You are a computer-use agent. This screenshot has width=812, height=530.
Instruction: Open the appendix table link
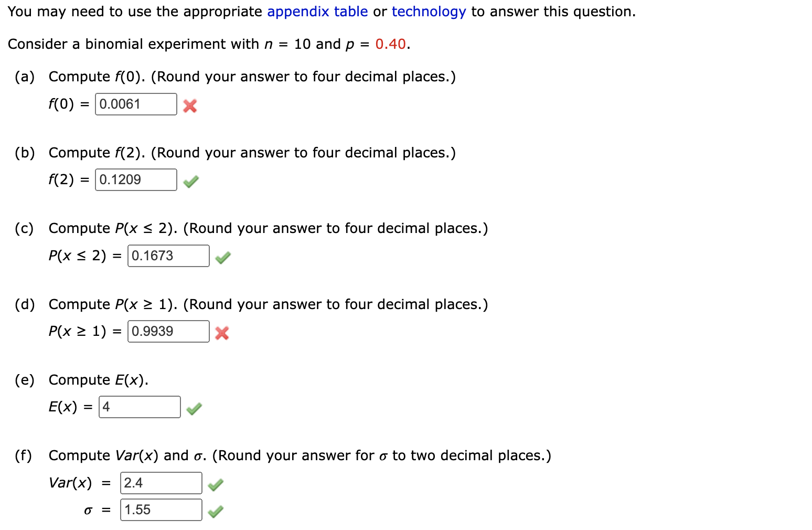coord(316,11)
